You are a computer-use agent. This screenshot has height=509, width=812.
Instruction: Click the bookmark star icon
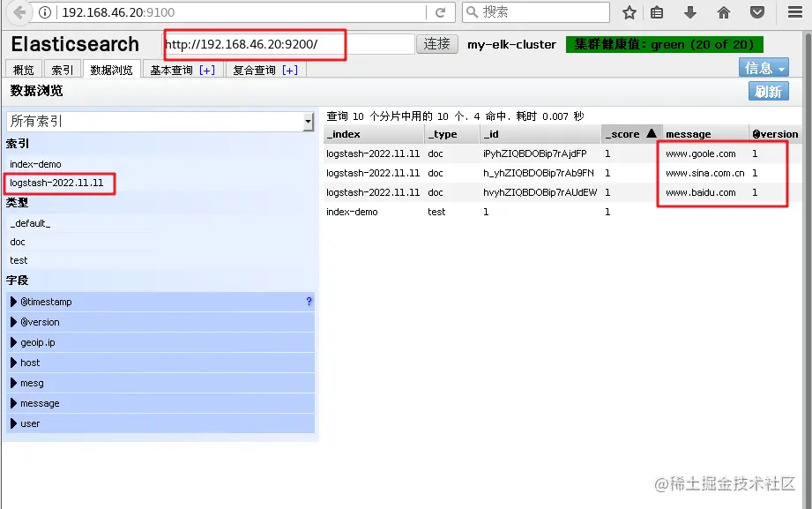[629, 13]
